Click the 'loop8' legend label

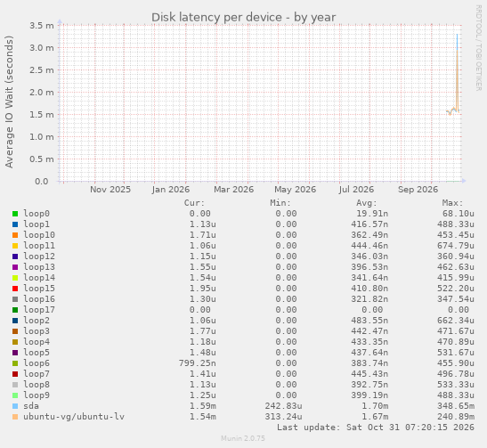[x=37, y=385]
